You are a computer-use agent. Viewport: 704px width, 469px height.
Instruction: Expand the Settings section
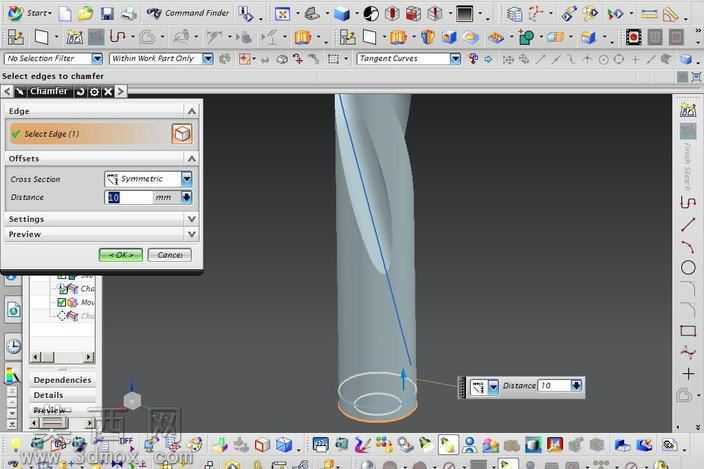[192, 219]
